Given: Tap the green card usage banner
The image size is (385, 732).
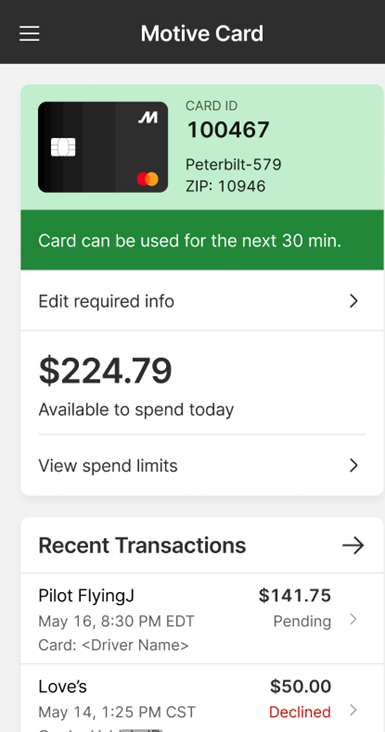Looking at the screenshot, I should [x=202, y=240].
